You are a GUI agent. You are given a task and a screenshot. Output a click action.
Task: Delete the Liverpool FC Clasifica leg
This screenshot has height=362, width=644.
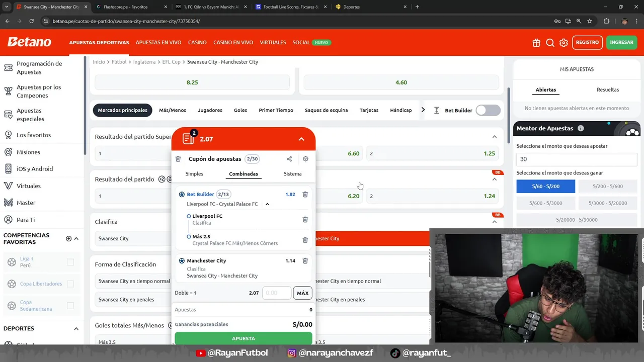[x=305, y=219]
